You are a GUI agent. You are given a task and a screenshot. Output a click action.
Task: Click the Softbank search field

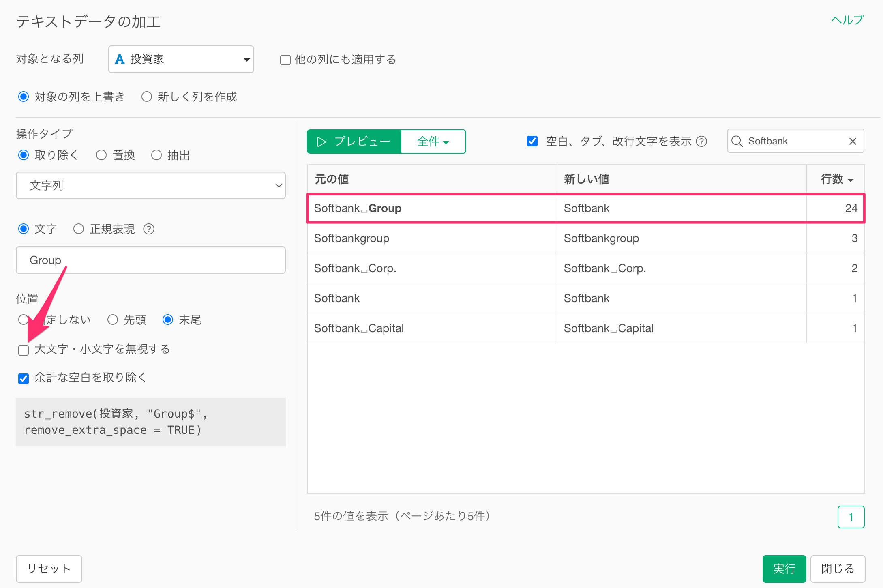click(x=796, y=141)
